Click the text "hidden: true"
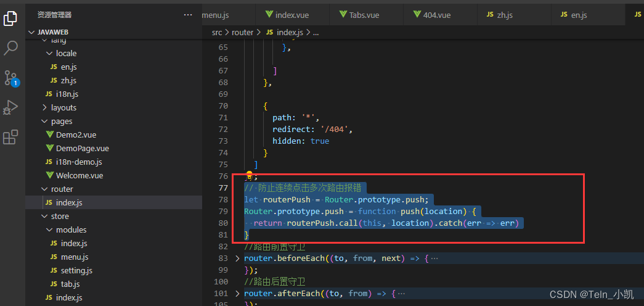The image size is (644, 306). (301, 141)
